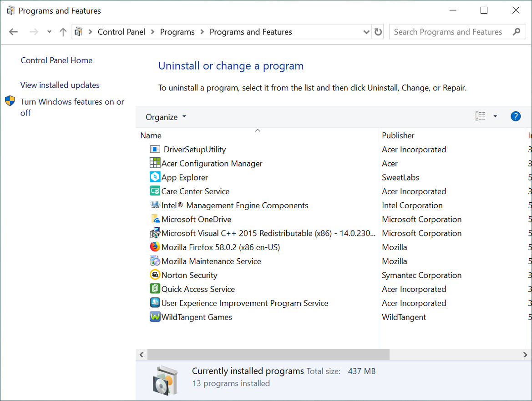Viewport: 532px width, 401px height.
Task: Click the Microsoft OneDrive icon
Action: tap(155, 219)
